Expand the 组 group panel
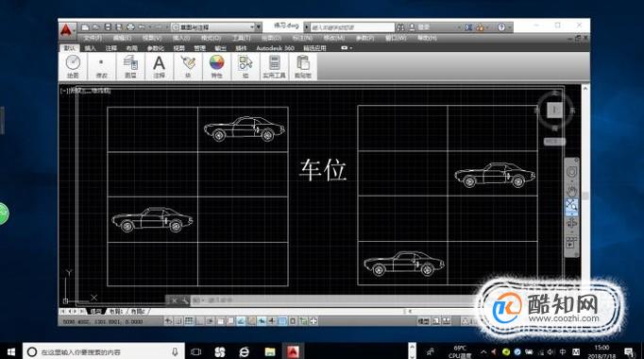This screenshot has height=359, width=644. [246, 66]
